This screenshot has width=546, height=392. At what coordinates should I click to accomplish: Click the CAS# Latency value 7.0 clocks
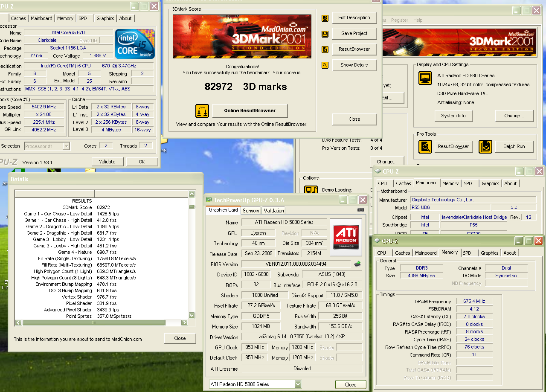click(474, 317)
